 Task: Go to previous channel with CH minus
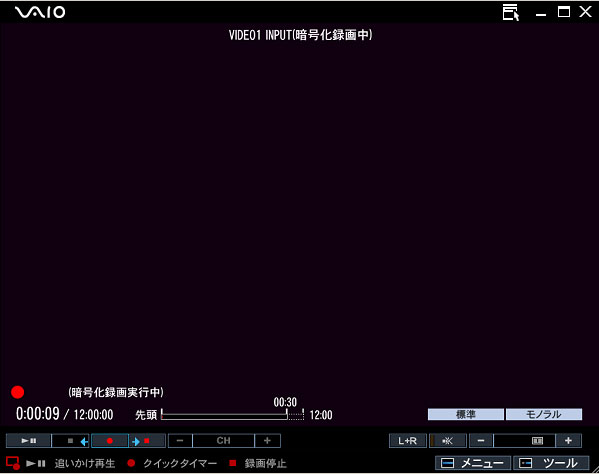point(180,441)
